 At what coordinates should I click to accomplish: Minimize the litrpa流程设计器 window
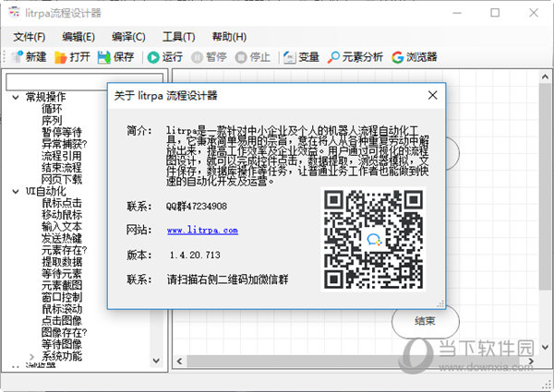point(457,13)
